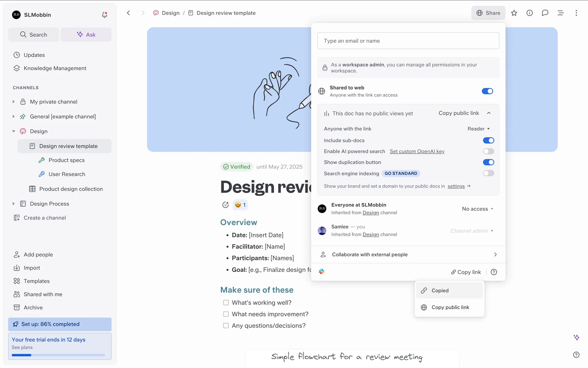The height and width of the screenshot is (368, 588).
Task: Enable AI powered search toggle
Action: pyautogui.click(x=488, y=151)
